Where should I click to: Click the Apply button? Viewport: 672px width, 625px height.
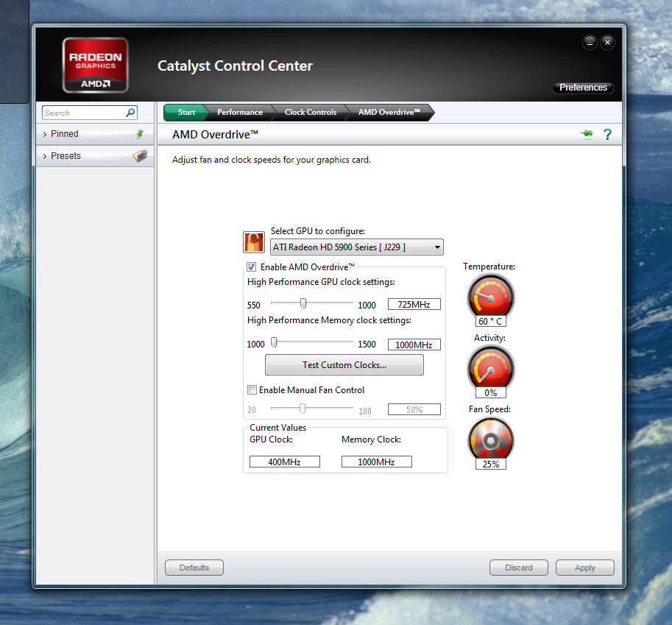click(584, 568)
